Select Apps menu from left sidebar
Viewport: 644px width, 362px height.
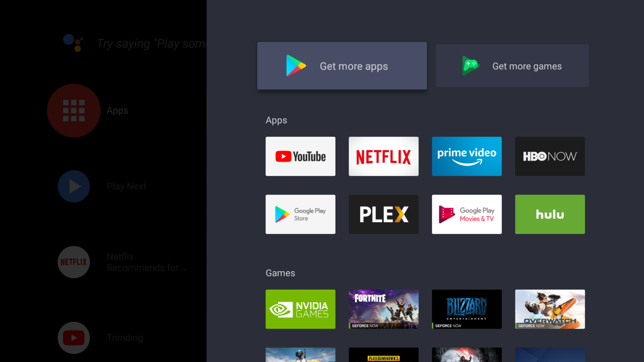(73, 110)
